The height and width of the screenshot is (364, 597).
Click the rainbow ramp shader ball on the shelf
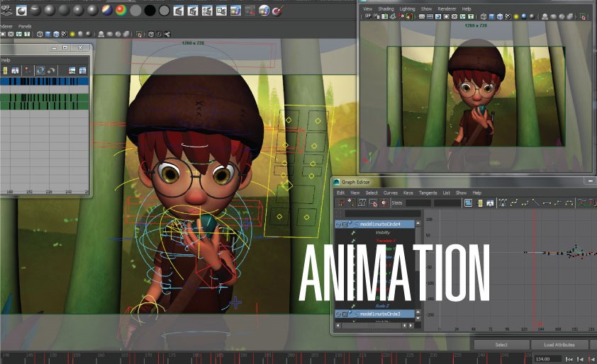(121, 10)
